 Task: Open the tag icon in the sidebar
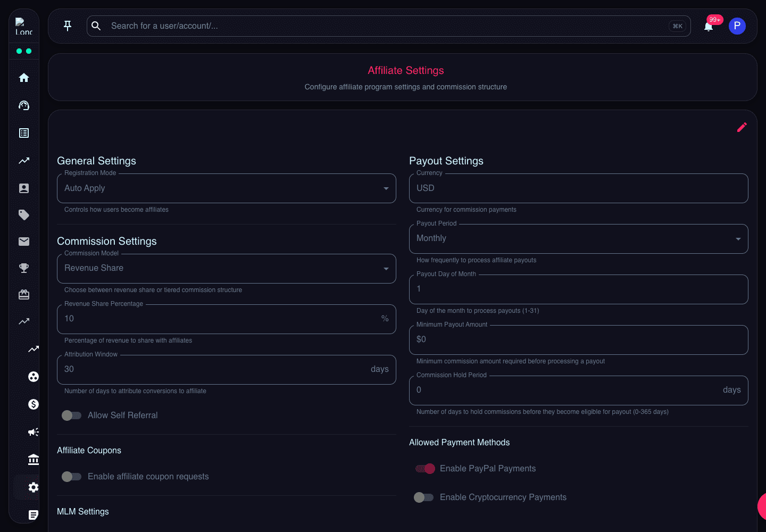click(x=24, y=215)
